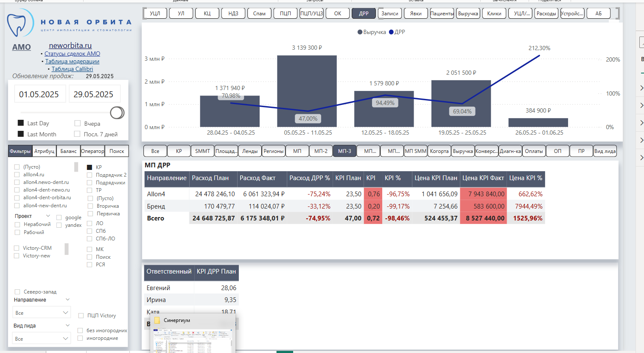Check the Северо-запад checkbox
Image resolution: width=644 pixels, height=353 pixels.
[x=17, y=292]
